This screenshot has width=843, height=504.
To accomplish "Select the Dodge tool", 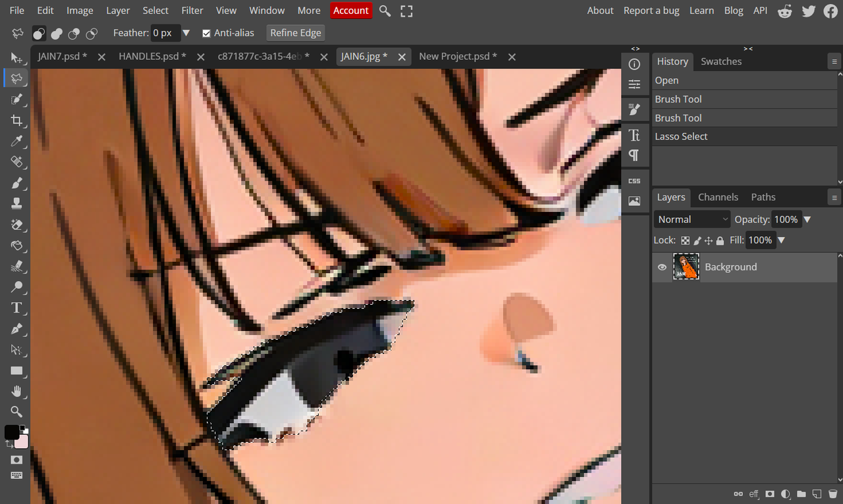I will pyautogui.click(x=16, y=287).
